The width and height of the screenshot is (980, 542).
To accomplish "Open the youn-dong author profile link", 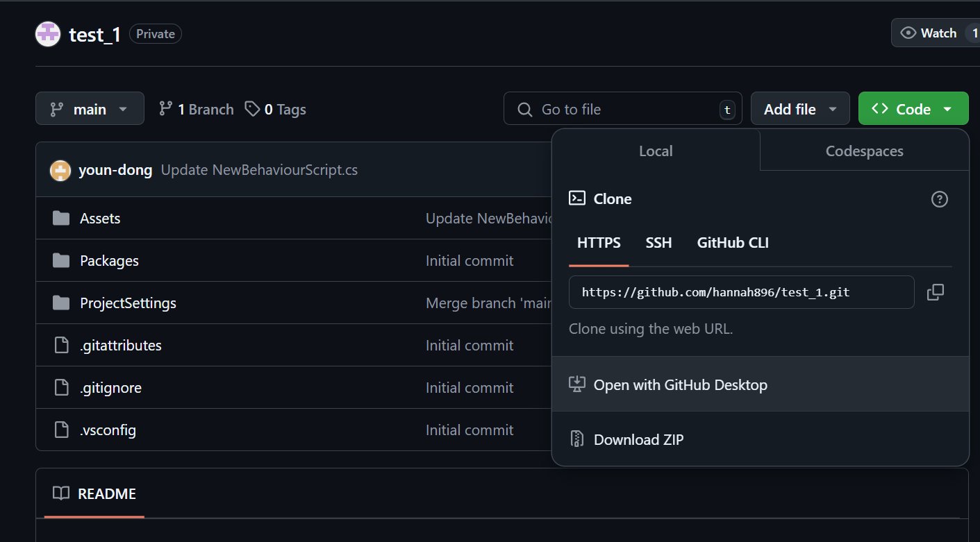I will click(x=115, y=170).
